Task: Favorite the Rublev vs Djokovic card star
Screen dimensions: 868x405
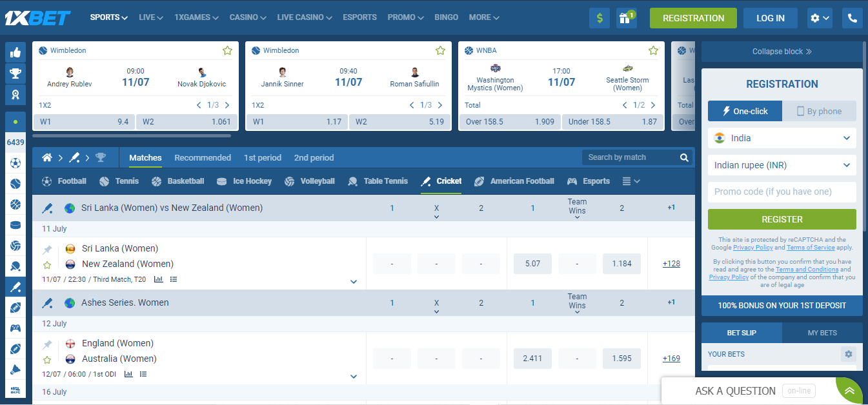Action: click(x=227, y=50)
